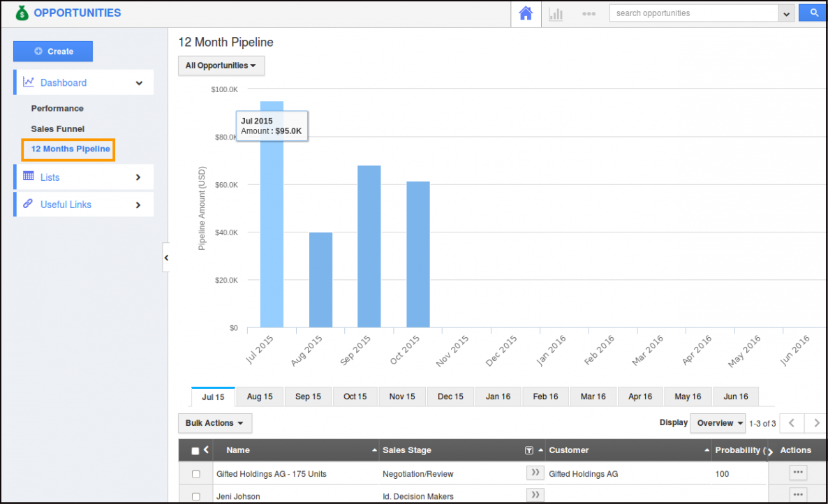Open the Bulk Actions dropdown
This screenshot has height=504, width=828.
pyautogui.click(x=214, y=423)
